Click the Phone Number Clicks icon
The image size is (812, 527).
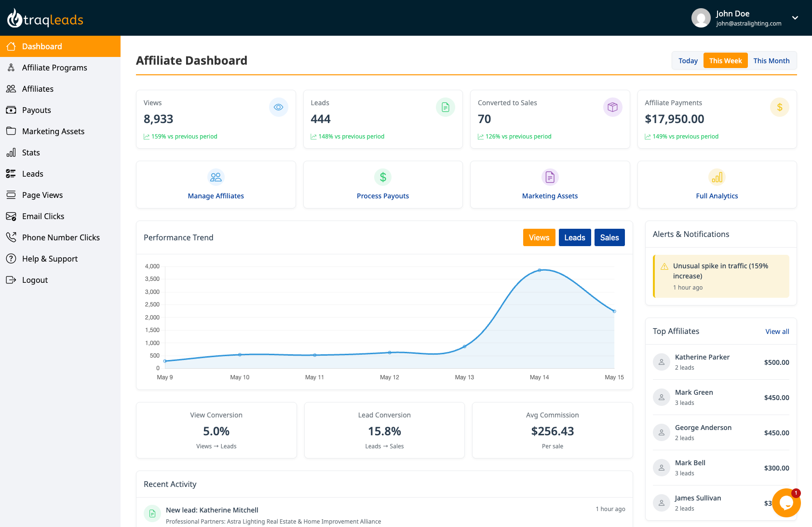[x=11, y=237]
